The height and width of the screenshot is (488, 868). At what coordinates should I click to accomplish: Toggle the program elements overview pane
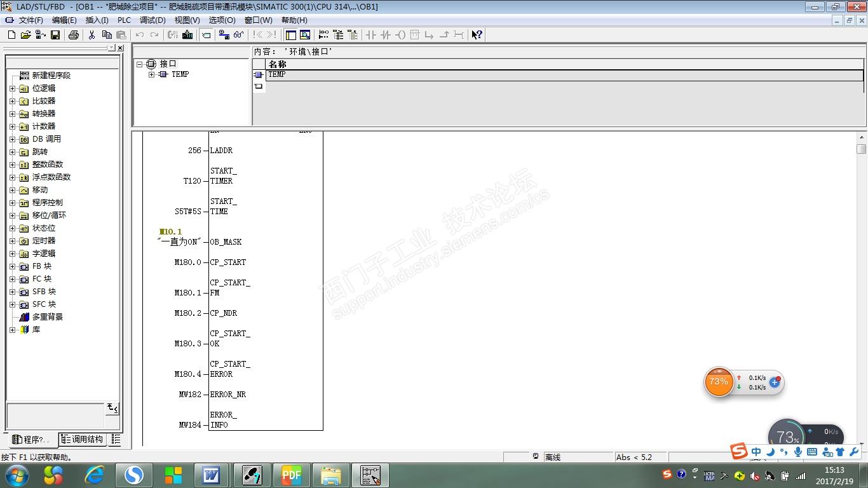290,35
